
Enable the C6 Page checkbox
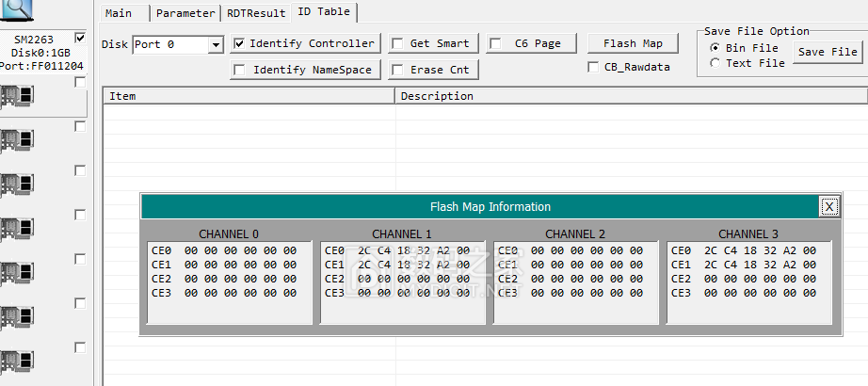click(x=495, y=43)
